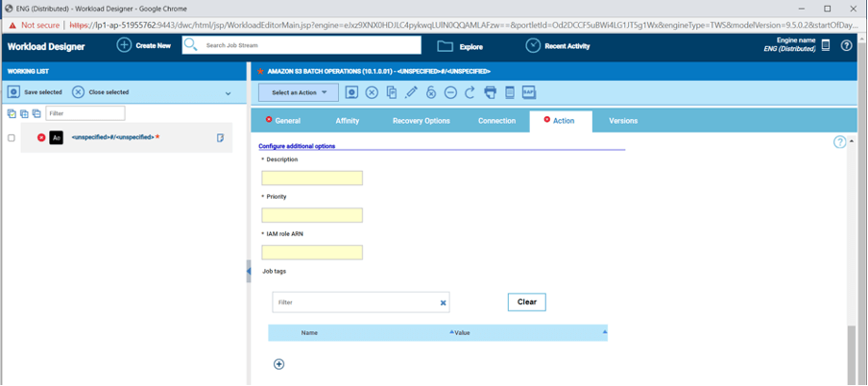Click the minus-circle Delete icon in the toolbar
Screen dimensions: 868x386
[x=450, y=92]
